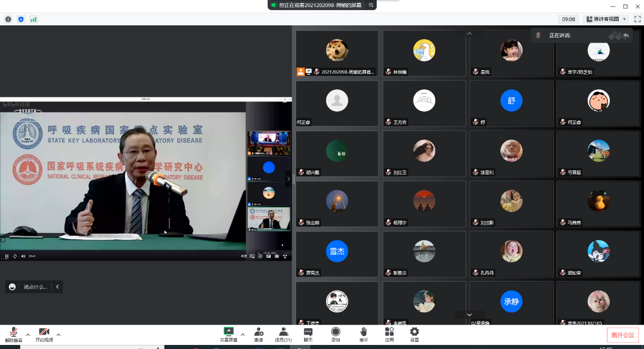The image size is (644, 349).
Task: Click the 邀请 invite icon
Action: (259, 333)
